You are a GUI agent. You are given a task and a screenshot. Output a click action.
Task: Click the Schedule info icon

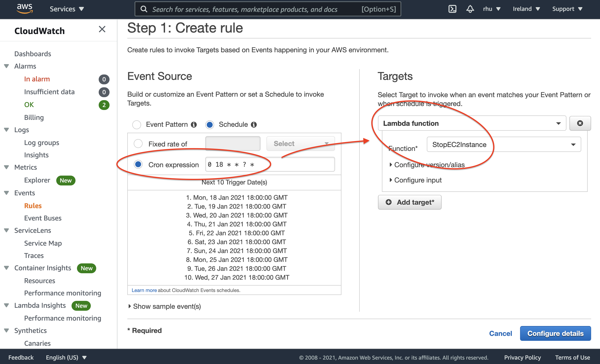254,125
